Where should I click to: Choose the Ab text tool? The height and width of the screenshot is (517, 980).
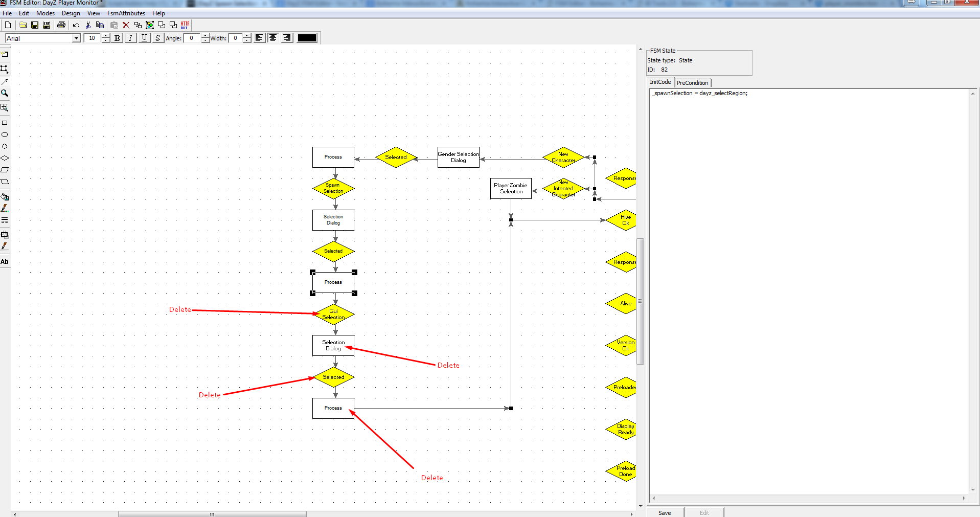(x=5, y=261)
